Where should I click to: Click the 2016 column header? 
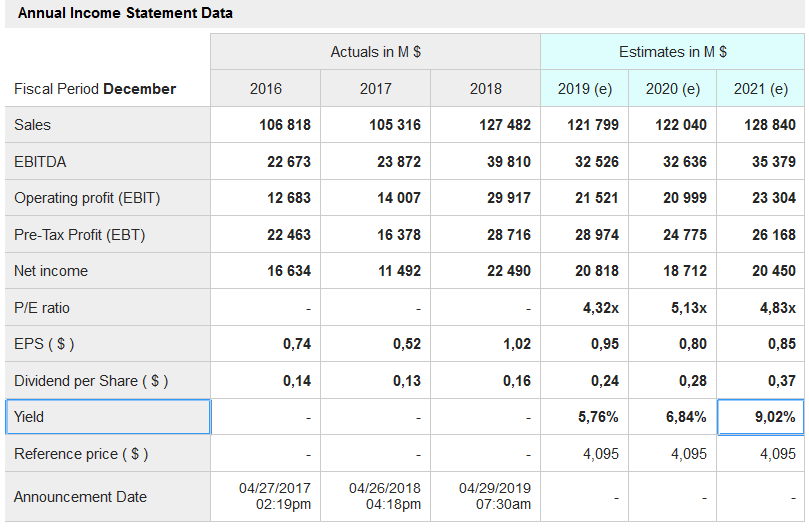pyautogui.click(x=266, y=89)
